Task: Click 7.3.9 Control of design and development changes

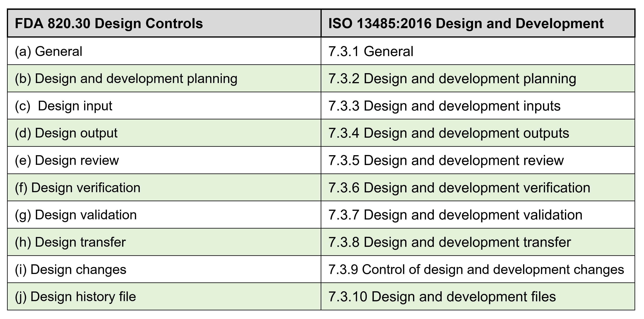Action: tap(476, 270)
